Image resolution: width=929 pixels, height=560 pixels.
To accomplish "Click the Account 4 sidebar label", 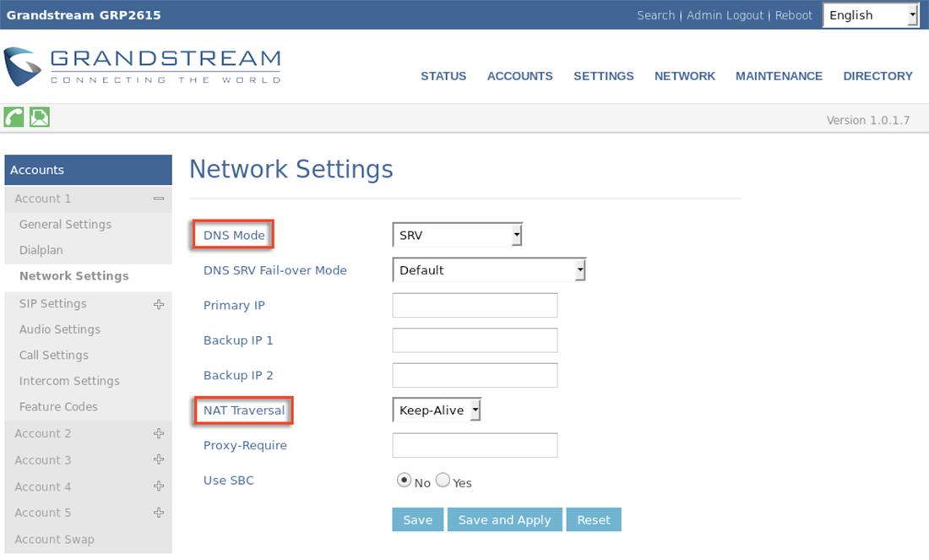I will (x=43, y=487).
